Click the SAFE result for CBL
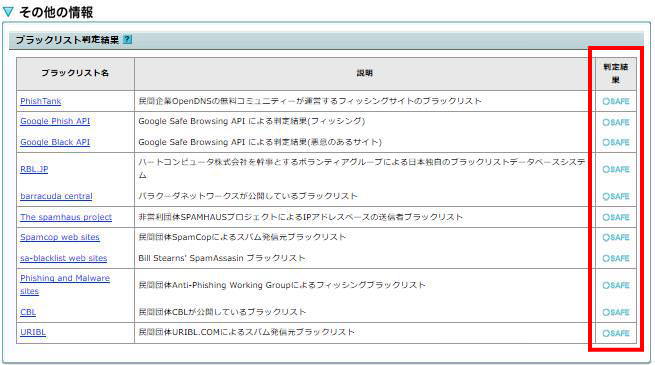 click(616, 312)
